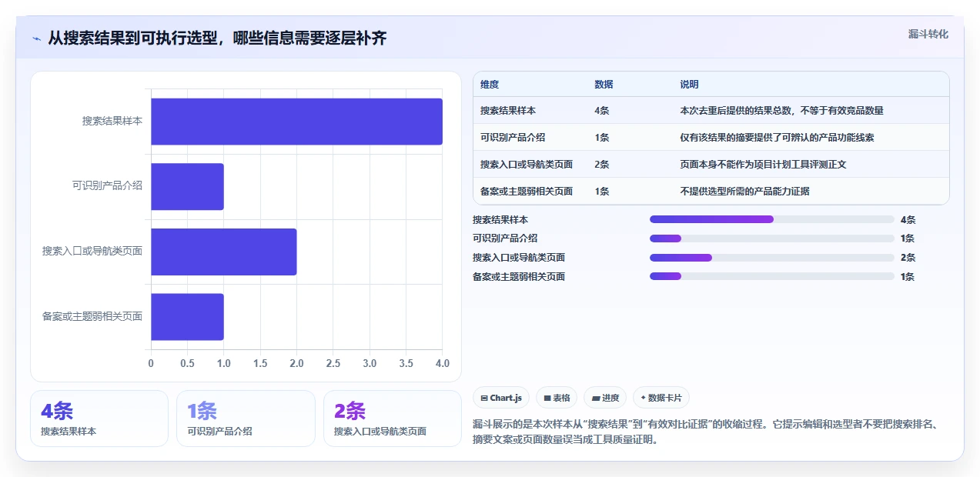Click the 备案或主题弱相关页面 chart axis label
Viewport: 980px width, 477px height.
pos(92,317)
